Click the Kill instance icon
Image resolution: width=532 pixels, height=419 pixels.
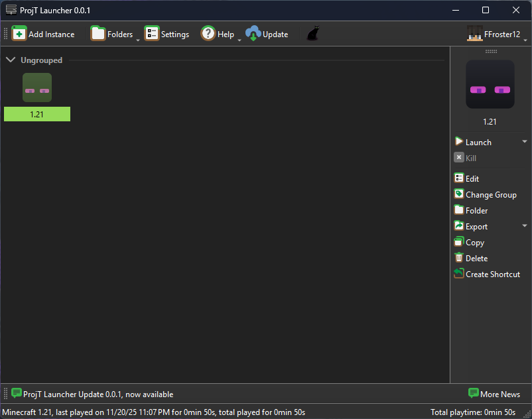pyautogui.click(x=458, y=157)
